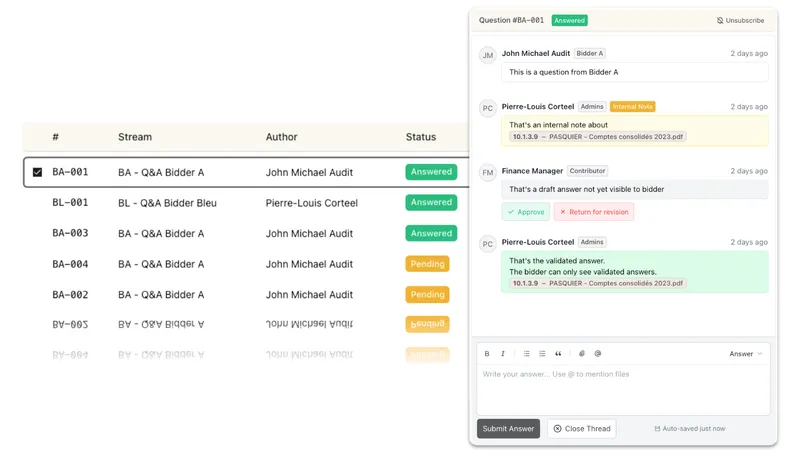Click the PC avatar on the validated answer
This screenshot has width=800, height=450.
(x=488, y=244)
